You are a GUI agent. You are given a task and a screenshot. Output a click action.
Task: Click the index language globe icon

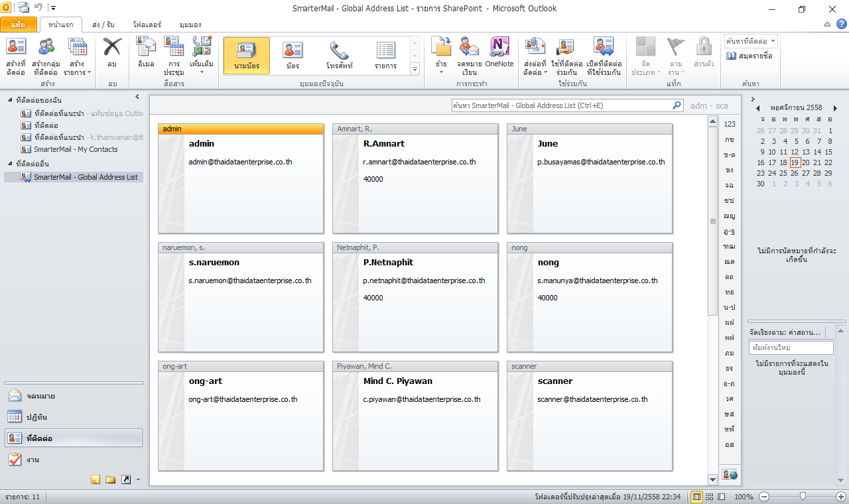point(730,474)
